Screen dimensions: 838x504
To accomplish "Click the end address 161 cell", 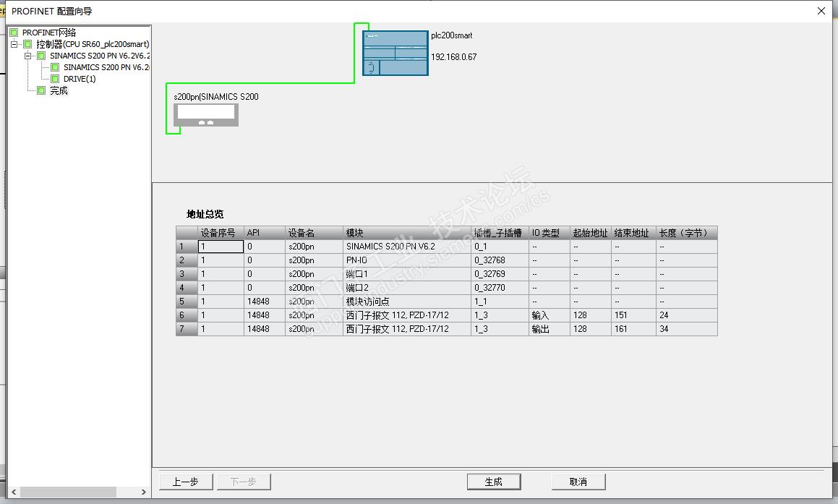I will 634,329.
